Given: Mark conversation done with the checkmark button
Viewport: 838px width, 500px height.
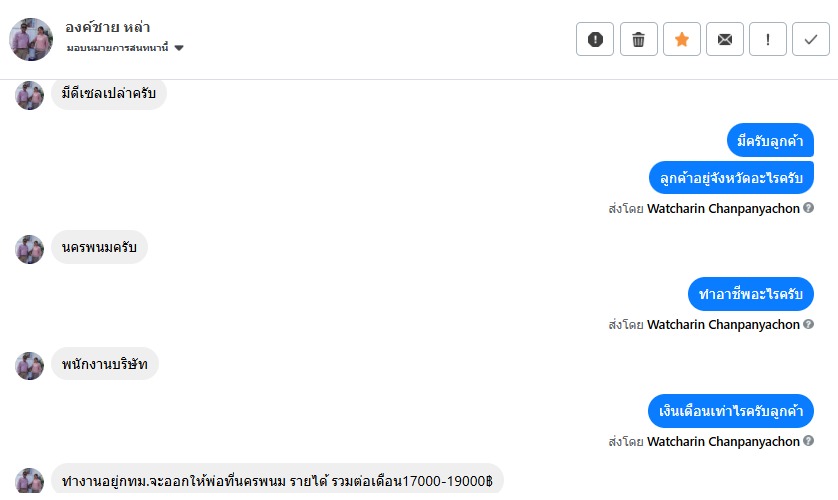Looking at the screenshot, I should coord(811,39).
